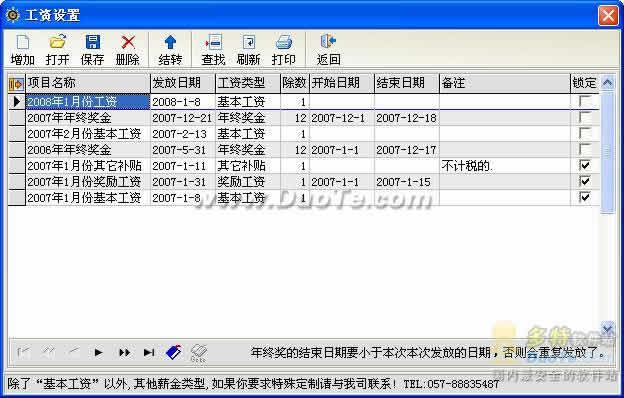Check 锁定 box for 2008年1月份工资
The height and width of the screenshot is (398, 624).
coord(585,101)
